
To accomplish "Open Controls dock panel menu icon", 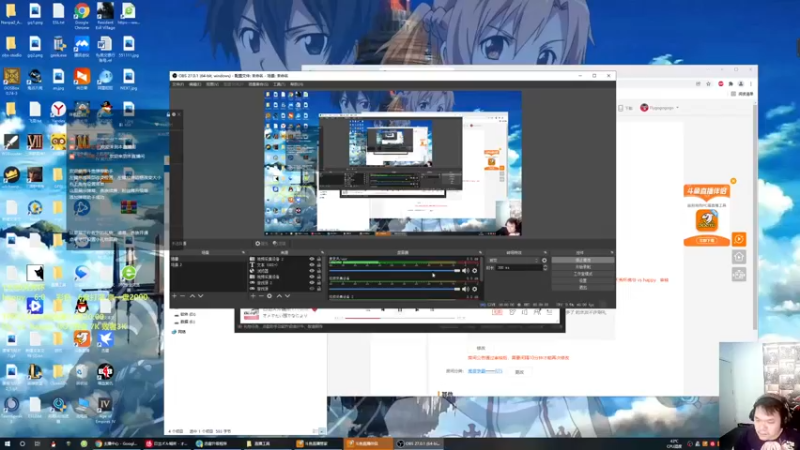I will pos(612,253).
